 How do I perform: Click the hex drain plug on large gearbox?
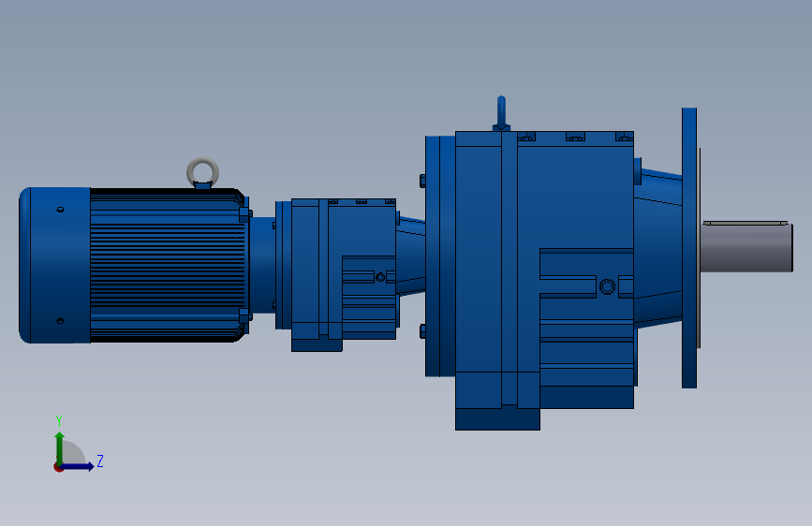pyautogui.click(x=607, y=286)
